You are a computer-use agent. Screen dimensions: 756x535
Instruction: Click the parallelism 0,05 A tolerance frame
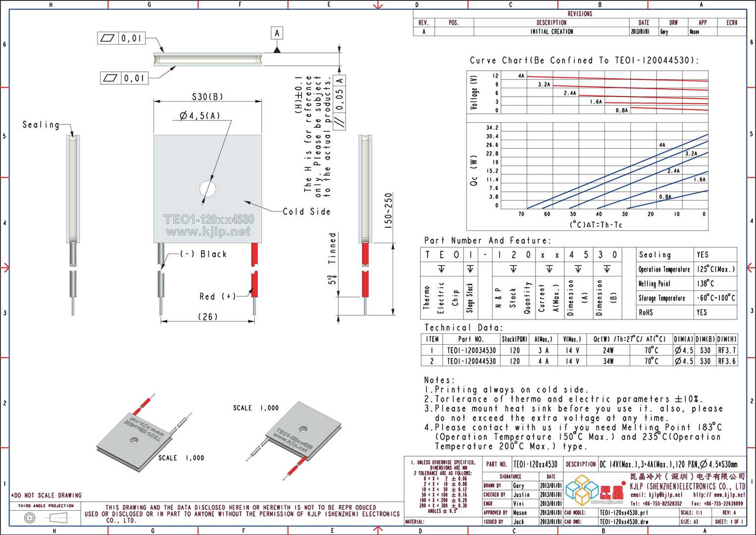(340, 102)
